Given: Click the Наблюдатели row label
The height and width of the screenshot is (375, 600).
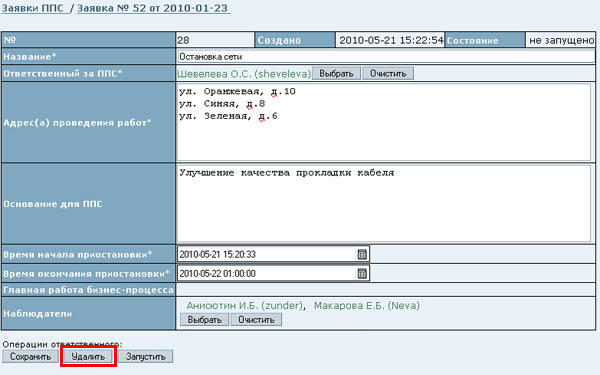Looking at the screenshot, I should [x=38, y=313].
